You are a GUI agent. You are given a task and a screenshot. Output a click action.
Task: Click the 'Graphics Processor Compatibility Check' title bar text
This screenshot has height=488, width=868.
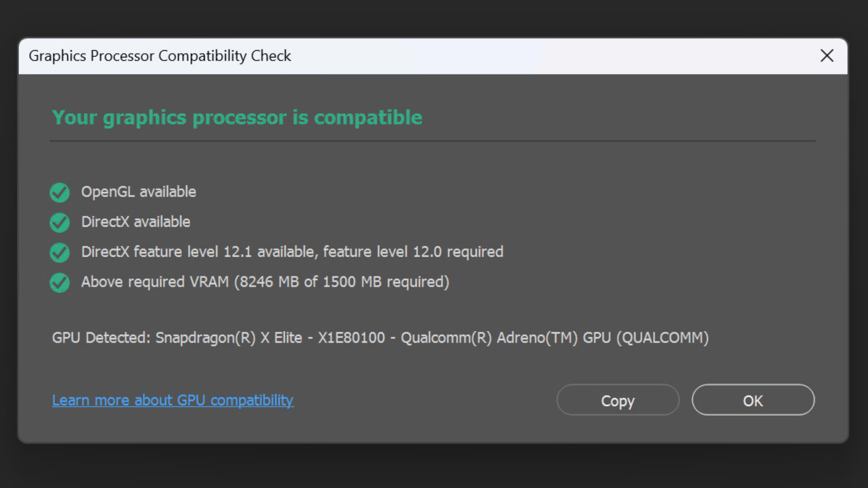[x=160, y=56]
